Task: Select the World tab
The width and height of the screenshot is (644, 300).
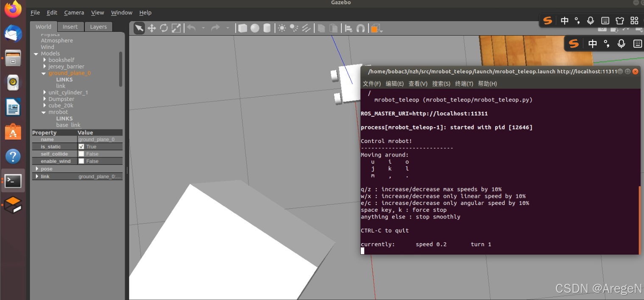Action: [43, 26]
